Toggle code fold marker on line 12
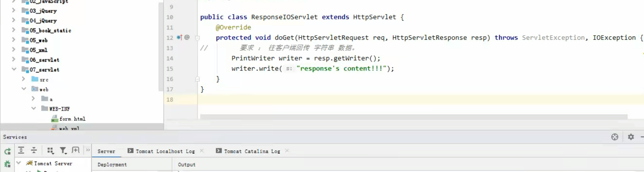The image size is (644, 172). (x=197, y=38)
